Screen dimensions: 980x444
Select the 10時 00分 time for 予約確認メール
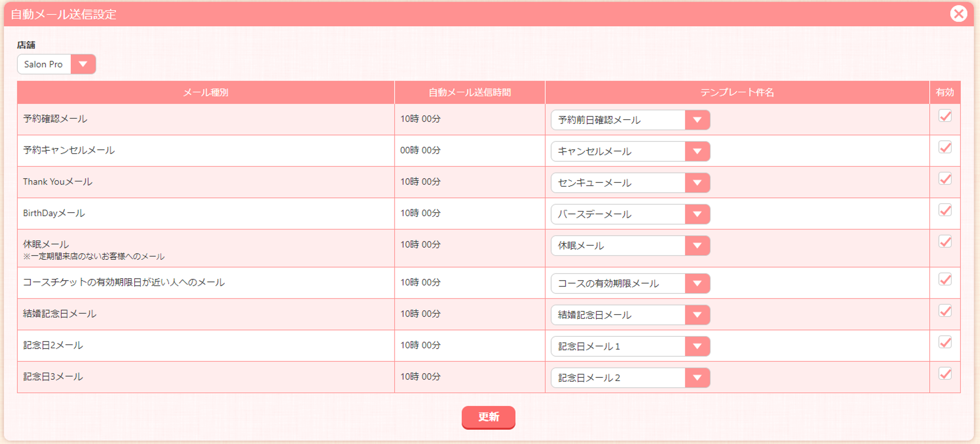click(420, 119)
